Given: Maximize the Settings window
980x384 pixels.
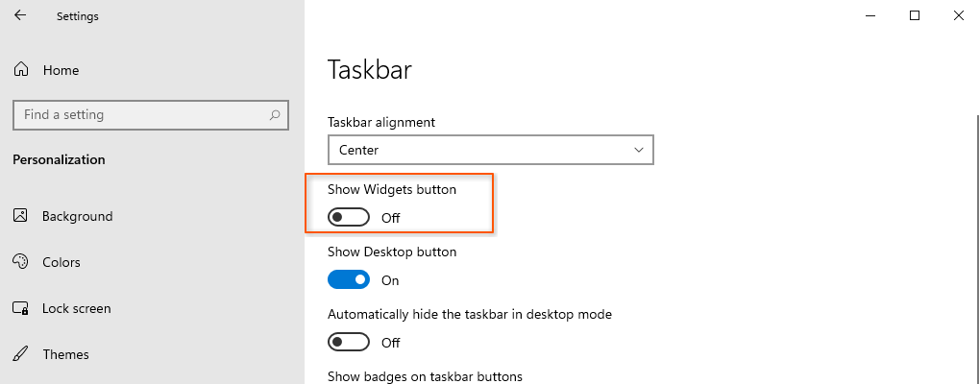Looking at the screenshot, I should tap(915, 15).
